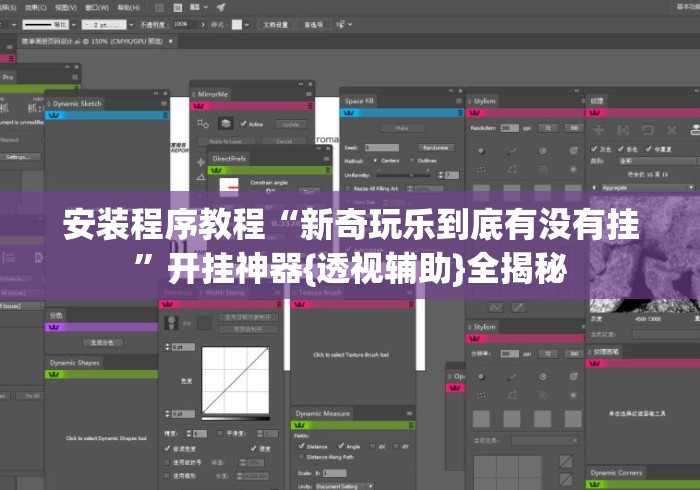Click the flip icon in 纹理 panel
This screenshot has width=700, height=490.
[623, 130]
